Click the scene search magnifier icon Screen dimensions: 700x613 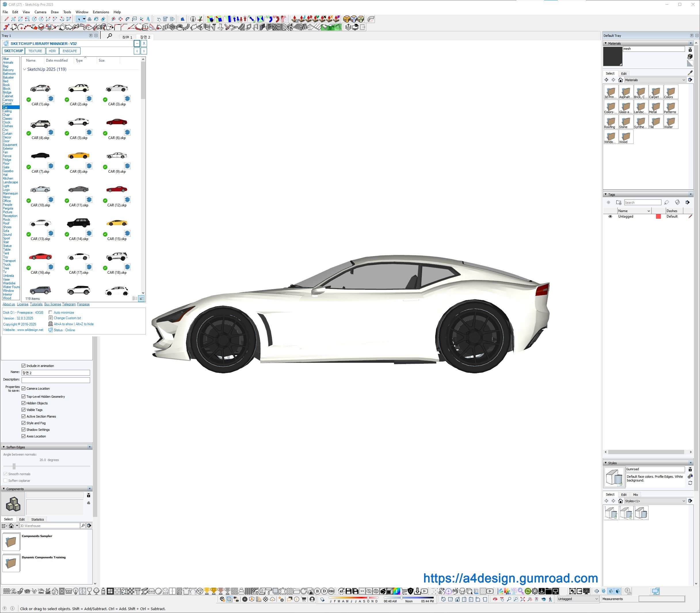coord(109,36)
